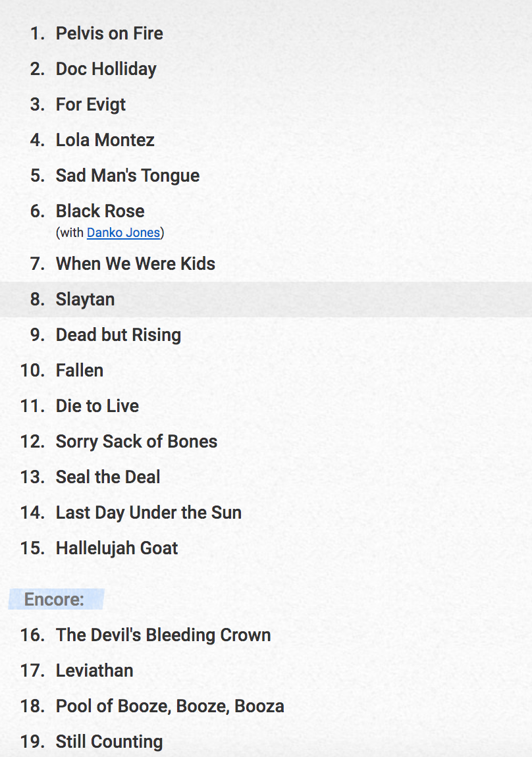Screen dimensions: 532x757
Task: Select the song Doc Holliday
Action: coord(106,69)
